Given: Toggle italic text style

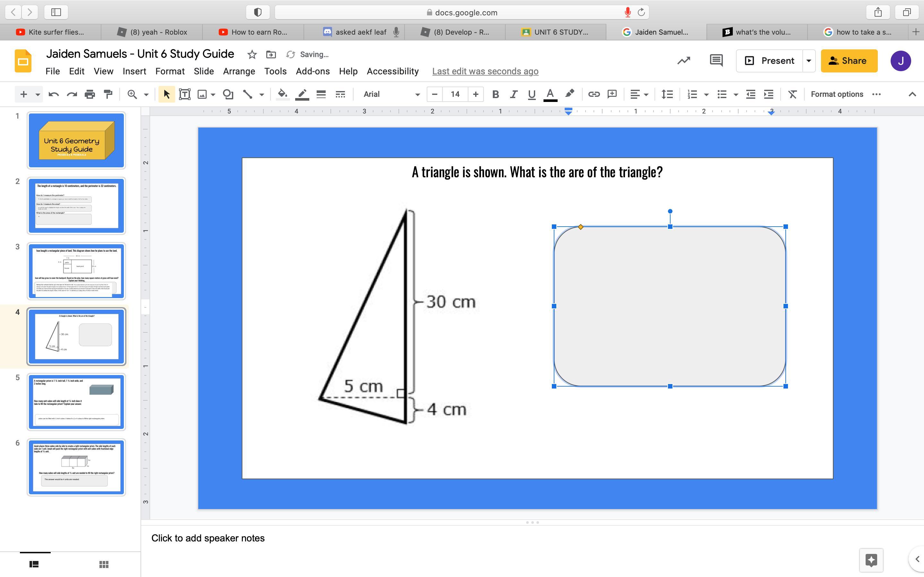Looking at the screenshot, I should pos(514,94).
